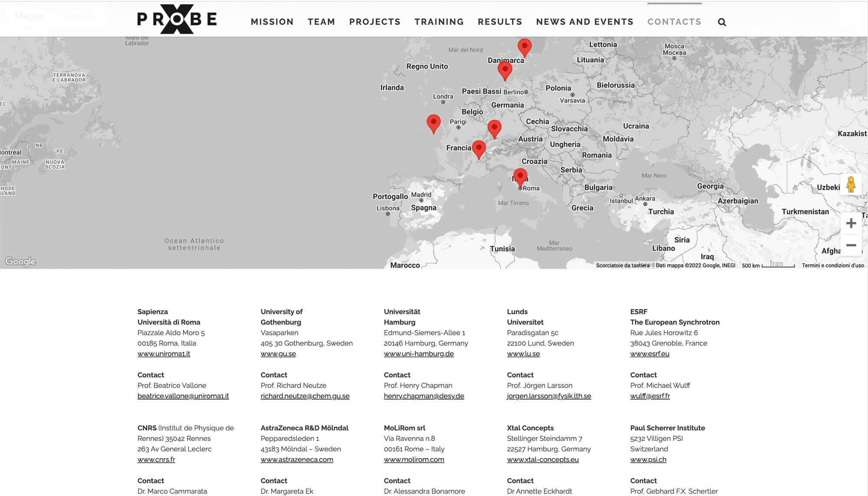Visit www.xtal-concepts.eu link

point(543,460)
